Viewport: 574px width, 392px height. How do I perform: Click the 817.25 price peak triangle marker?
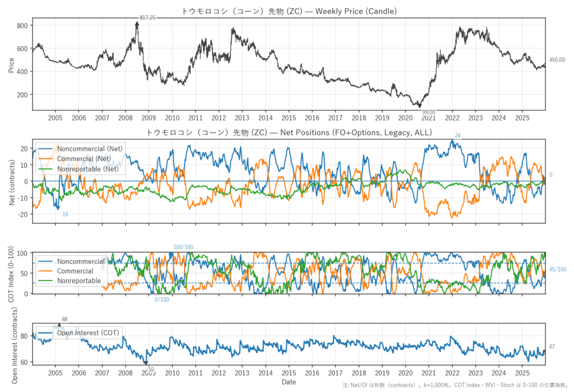point(137,22)
